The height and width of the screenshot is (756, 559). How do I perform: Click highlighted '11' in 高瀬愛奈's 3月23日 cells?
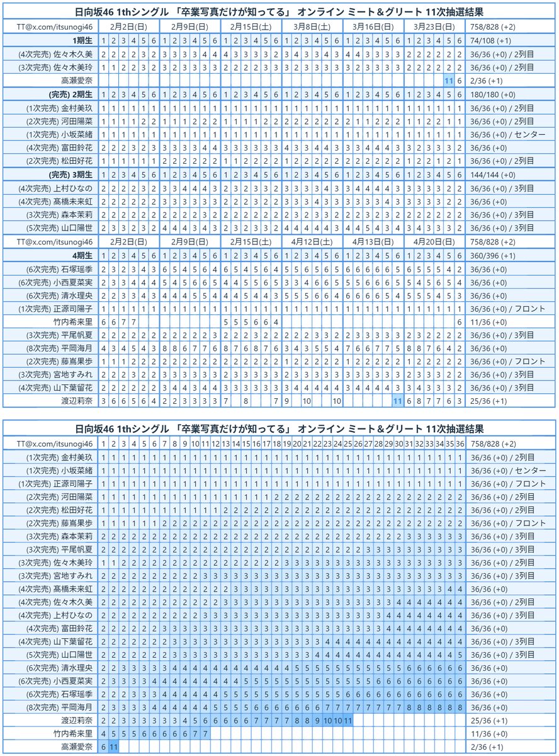point(449,81)
